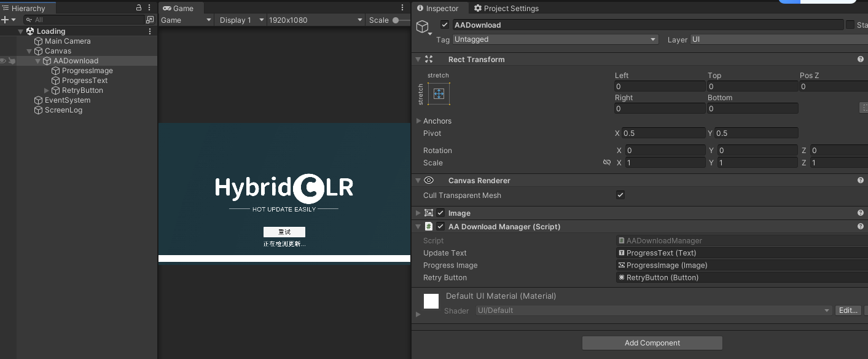Select ScreenLog in the Hierarchy

63,110
